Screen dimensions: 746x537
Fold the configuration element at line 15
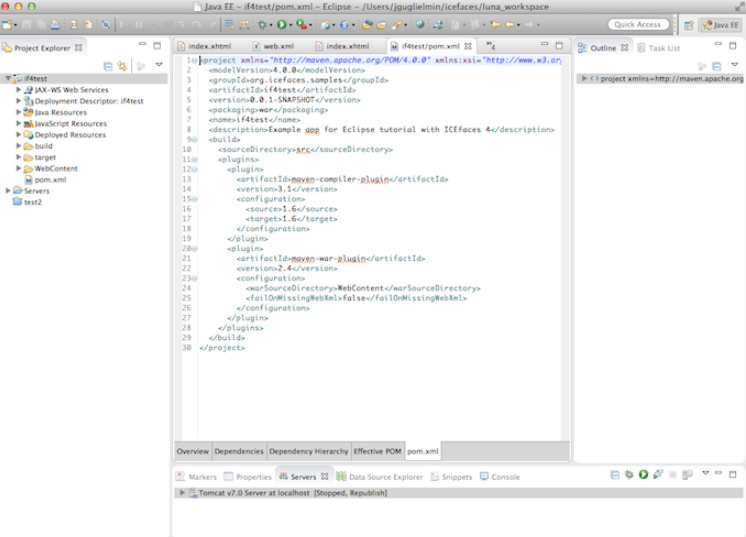click(x=194, y=198)
